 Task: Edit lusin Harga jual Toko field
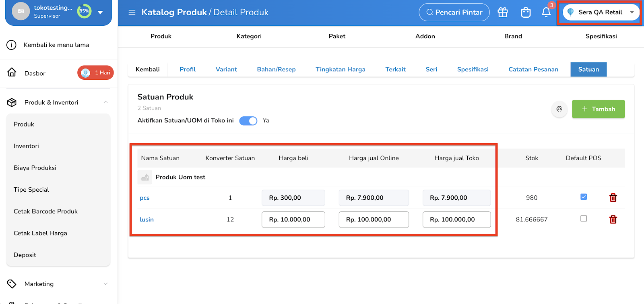pos(457,219)
